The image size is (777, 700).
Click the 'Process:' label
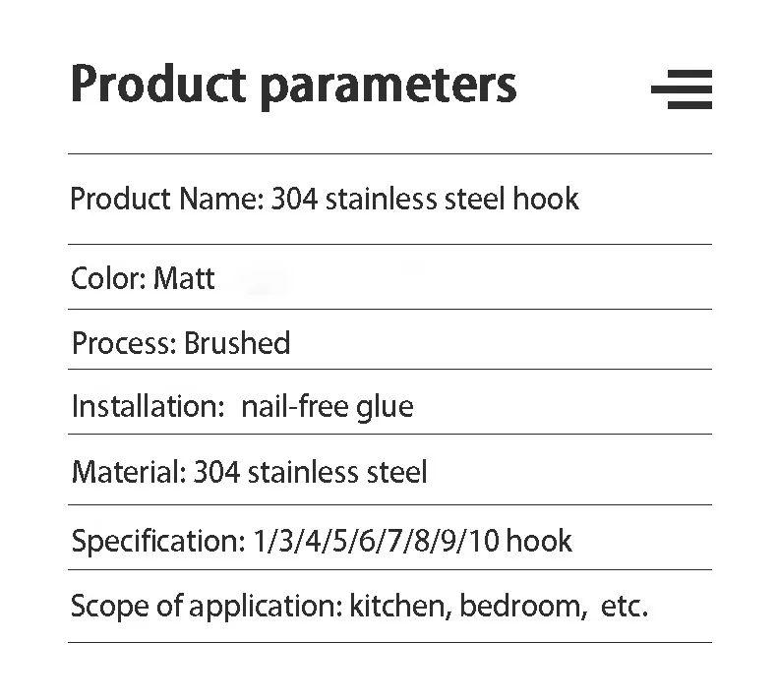(x=124, y=343)
